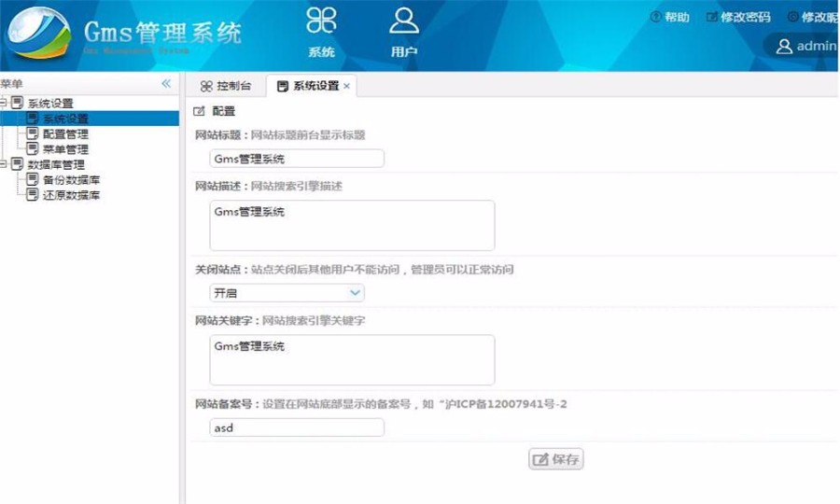
Task: Click the icon beside 配置管理
Action: [x=32, y=133]
